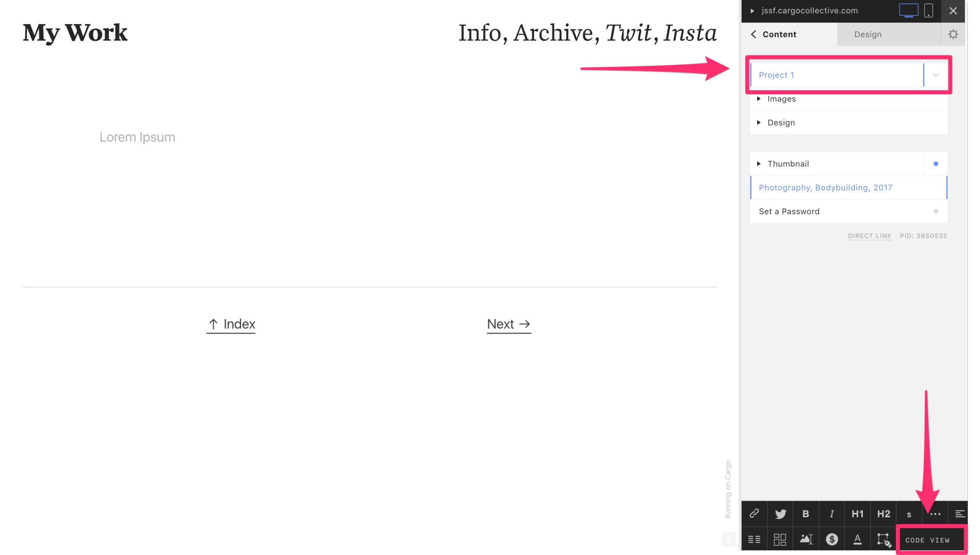The width and height of the screenshot is (980, 555).
Task: Switch to the Design tab
Action: [x=868, y=34]
